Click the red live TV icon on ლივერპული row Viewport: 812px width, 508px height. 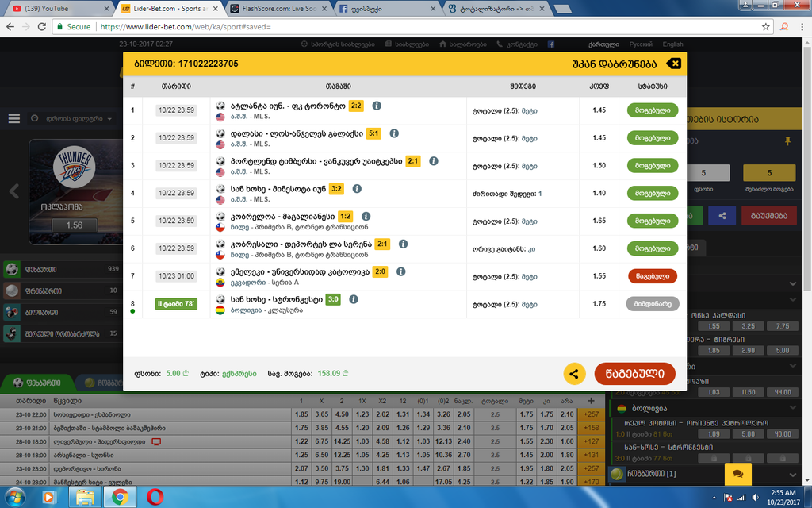coord(156,441)
